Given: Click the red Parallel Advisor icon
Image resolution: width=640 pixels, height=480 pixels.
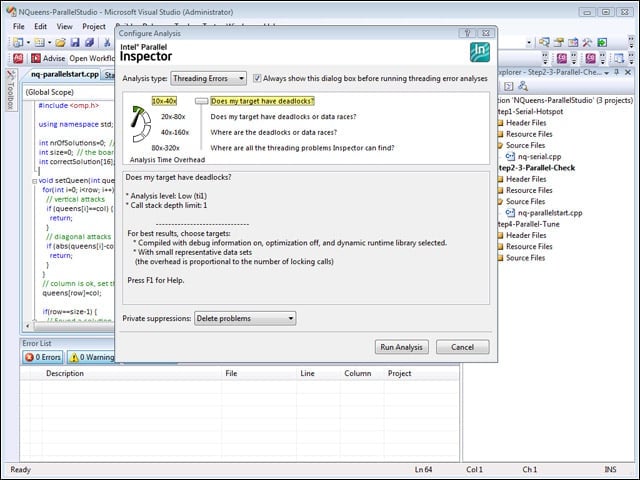Looking at the screenshot, I should [18, 58].
